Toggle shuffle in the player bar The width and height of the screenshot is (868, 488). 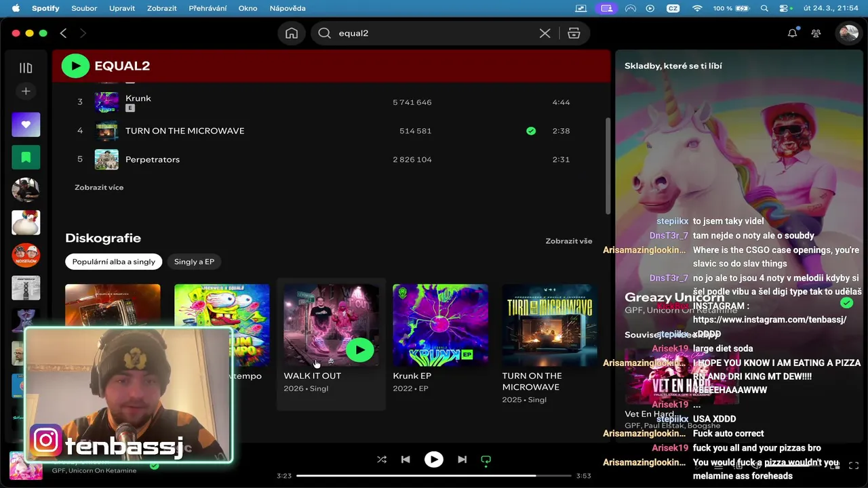pos(382,460)
